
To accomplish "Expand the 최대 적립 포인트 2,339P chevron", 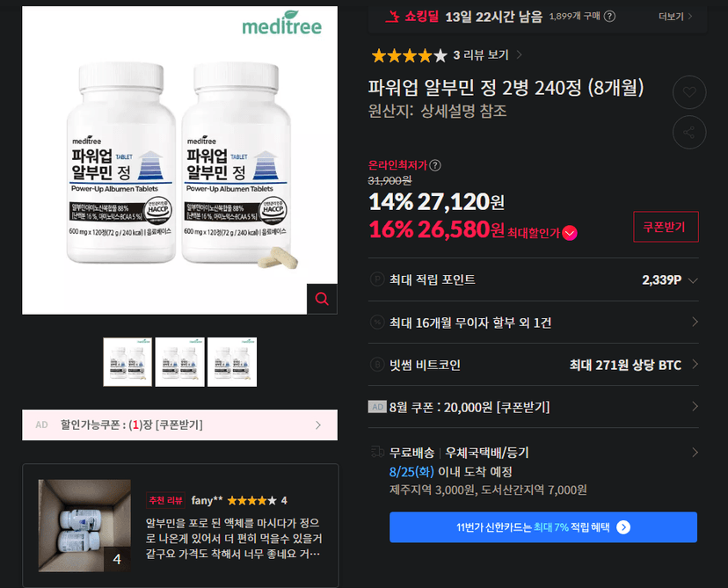I will pos(693,280).
